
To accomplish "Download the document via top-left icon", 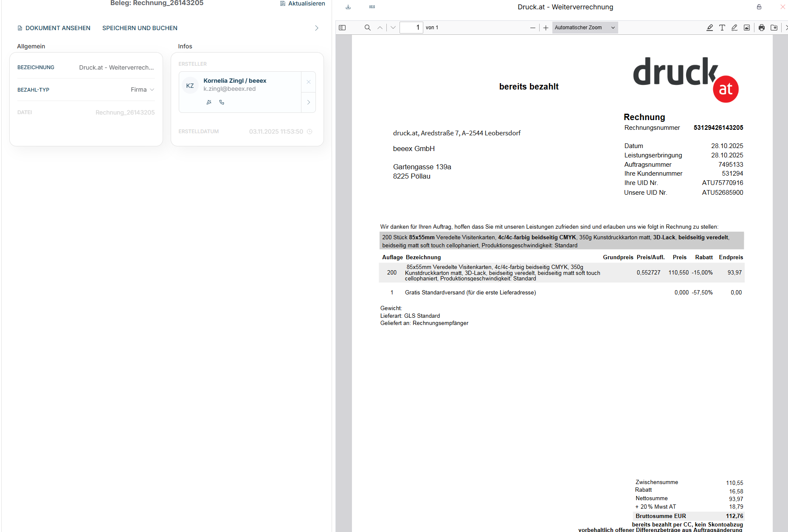I will 348,7.
